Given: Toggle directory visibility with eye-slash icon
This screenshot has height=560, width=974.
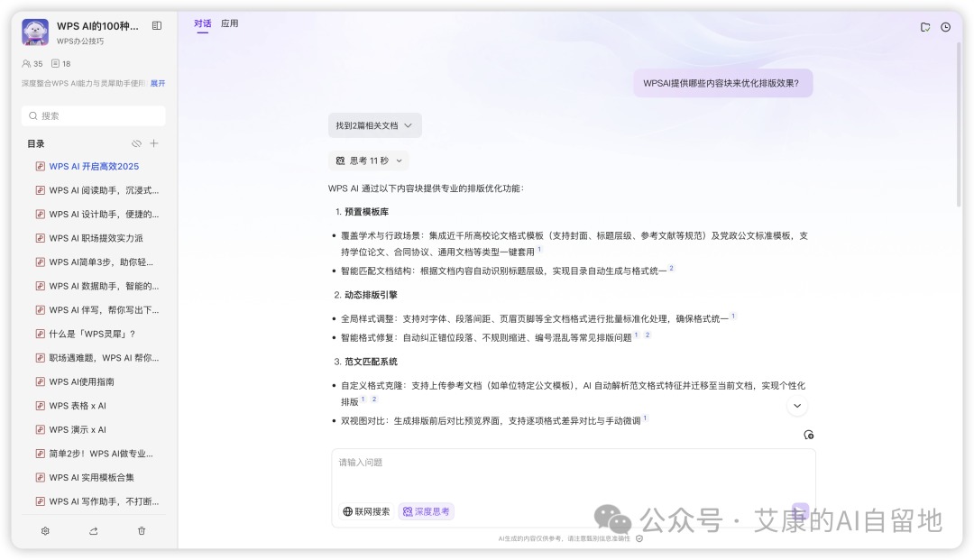Looking at the screenshot, I should pos(135,143).
